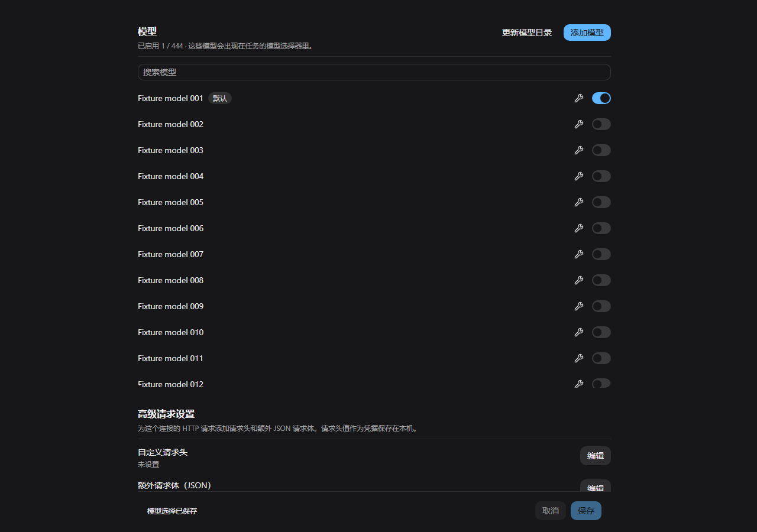Switch on Fixture model 009
This screenshot has width=757, height=532.
[601, 306]
